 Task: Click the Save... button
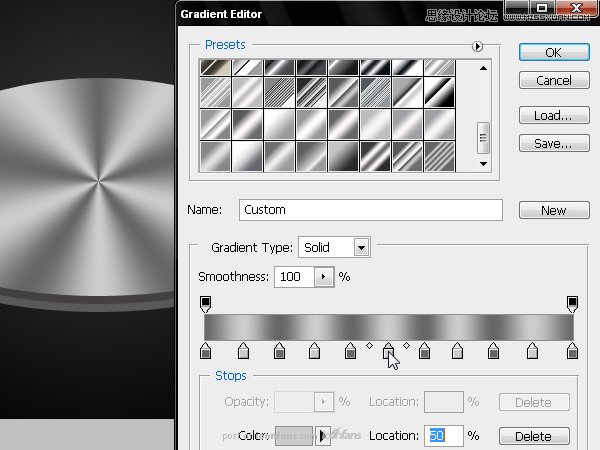click(x=553, y=144)
